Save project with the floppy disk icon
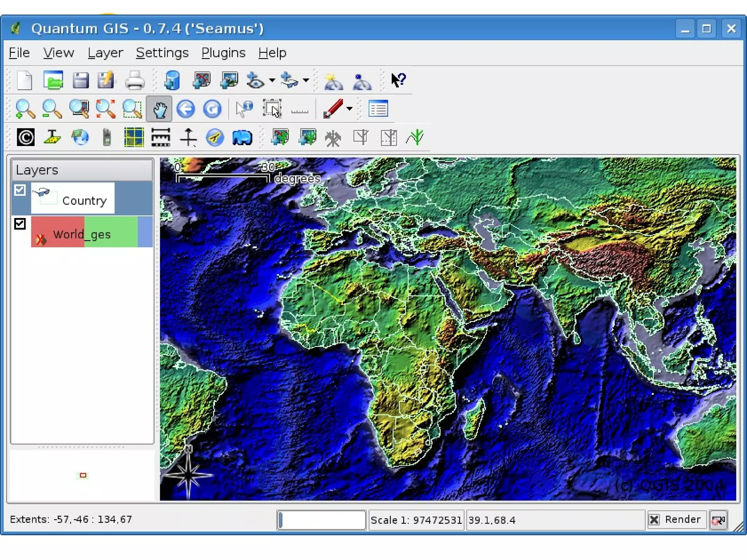 [80, 80]
